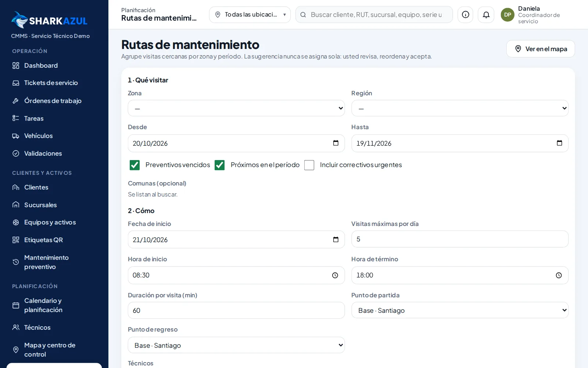This screenshot has height=368, width=588.
Task: Click the Visitas máximas por día field
Action: (460, 239)
